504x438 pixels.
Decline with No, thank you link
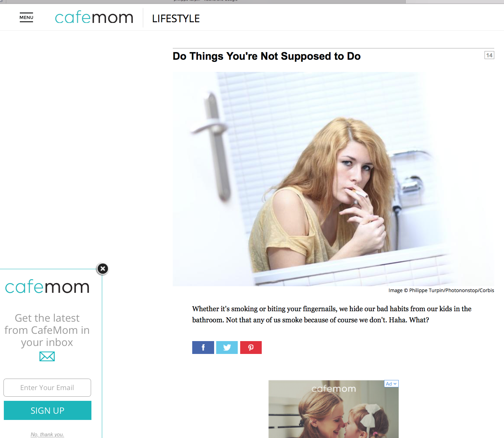click(x=47, y=435)
